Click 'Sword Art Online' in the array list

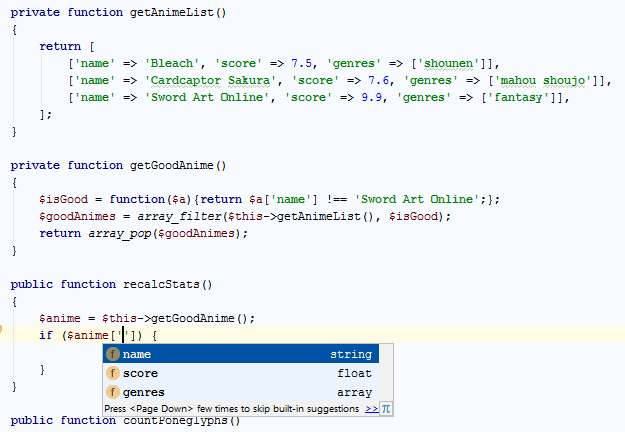pyautogui.click(x=206, y=97)
